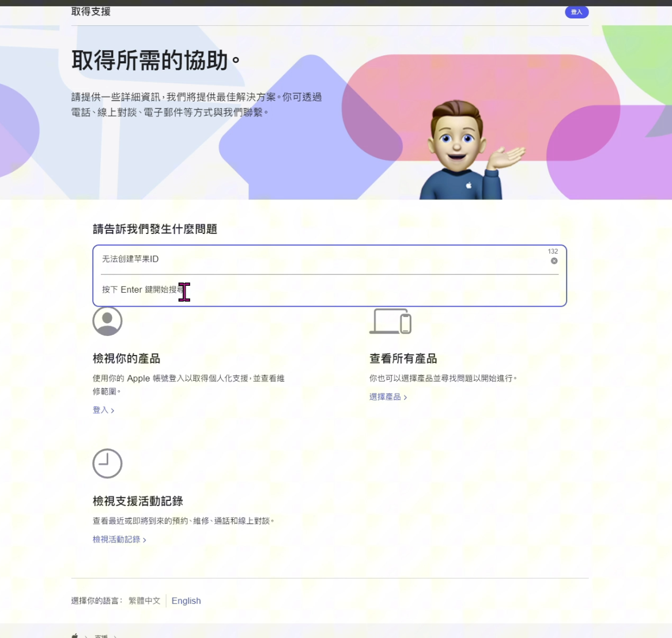Viewport: 672px width, 638px height.
Task: Click the blue 登入 button at top right
Action: (576, 12)
